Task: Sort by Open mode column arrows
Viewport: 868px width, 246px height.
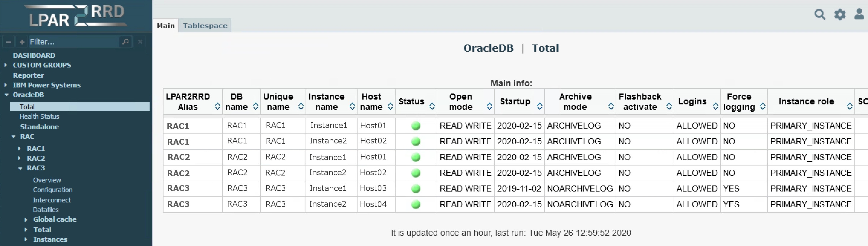Action: click(489, 107)
